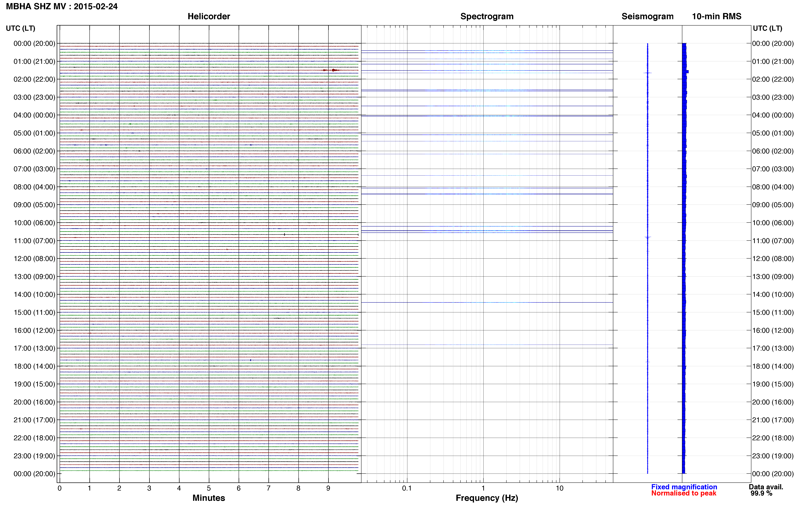
Task: Click minute tick 4 on the Helicorder axis
Action: 179,488
